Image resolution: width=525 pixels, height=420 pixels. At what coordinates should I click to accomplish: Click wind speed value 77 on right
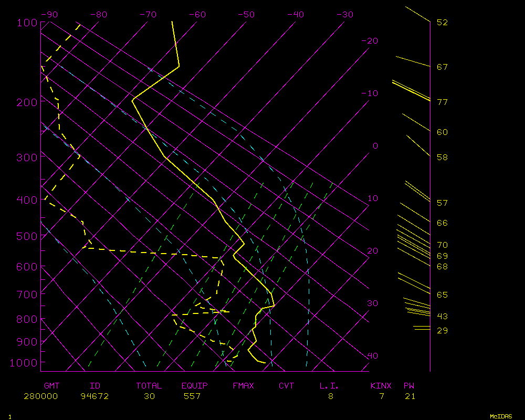click(442, 102)
